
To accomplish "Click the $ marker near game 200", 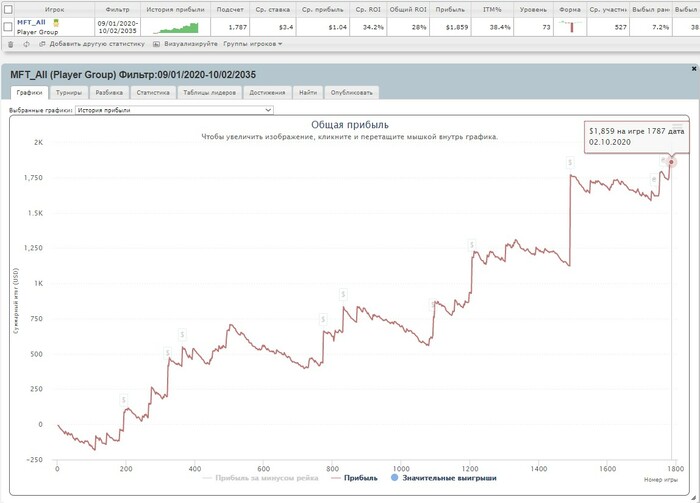I will pos(124,400).
